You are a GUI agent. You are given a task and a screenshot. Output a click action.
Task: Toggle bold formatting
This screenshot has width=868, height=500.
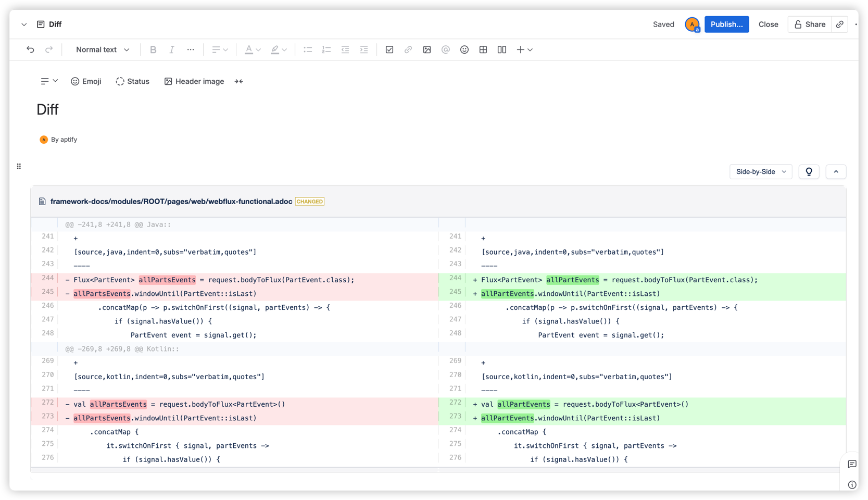click(153, 49)
